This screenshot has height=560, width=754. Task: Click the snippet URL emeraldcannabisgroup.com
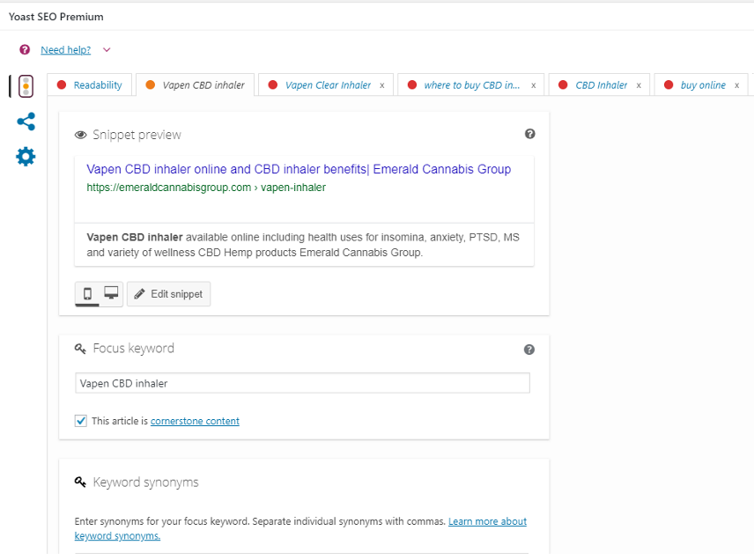point(206,188)
